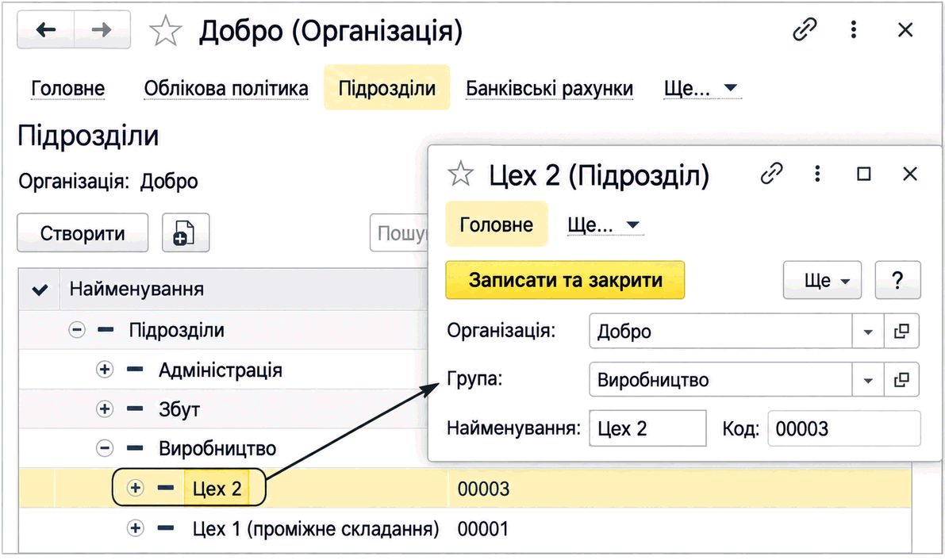Viewport: 945px width, 560px height.
Task: Open the Організація dropdown arrow
Action: pyautogui.click(x=868, y=331)
